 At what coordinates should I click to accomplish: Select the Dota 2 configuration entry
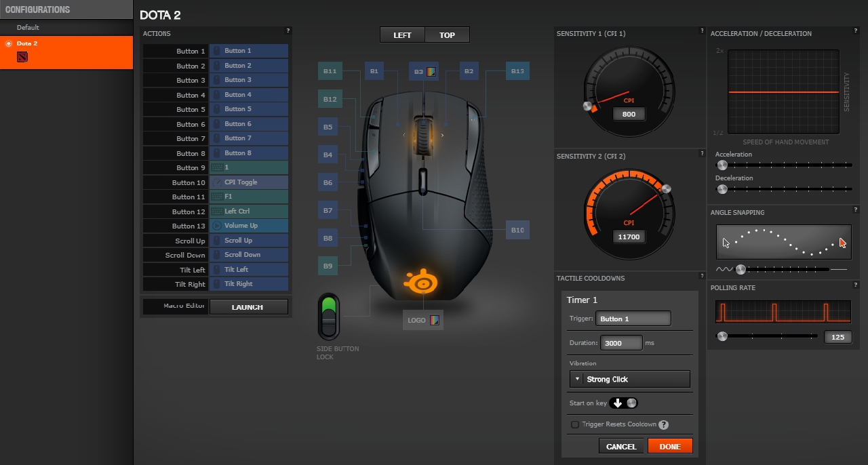coord(66,52)
